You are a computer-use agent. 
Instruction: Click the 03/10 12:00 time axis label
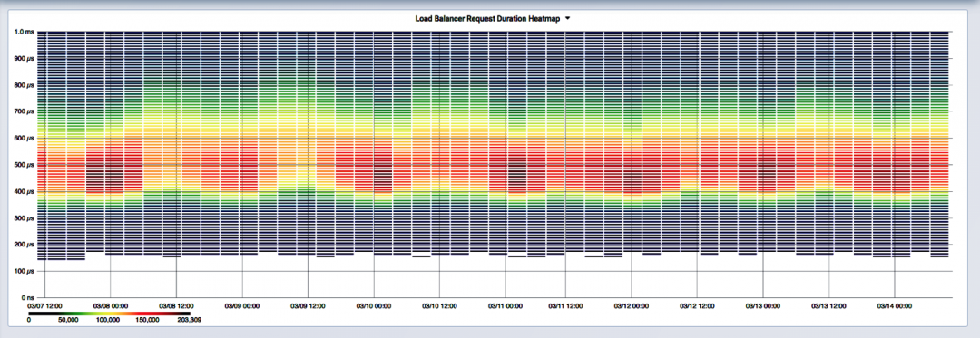tap(439, 306)
